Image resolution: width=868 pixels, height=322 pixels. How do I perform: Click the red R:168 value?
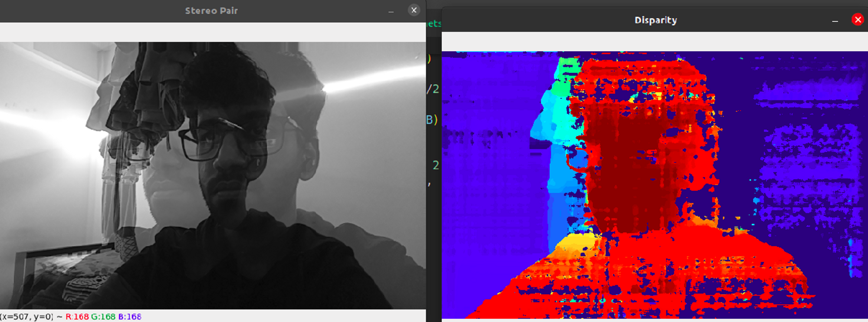click(x=77, y=317)
